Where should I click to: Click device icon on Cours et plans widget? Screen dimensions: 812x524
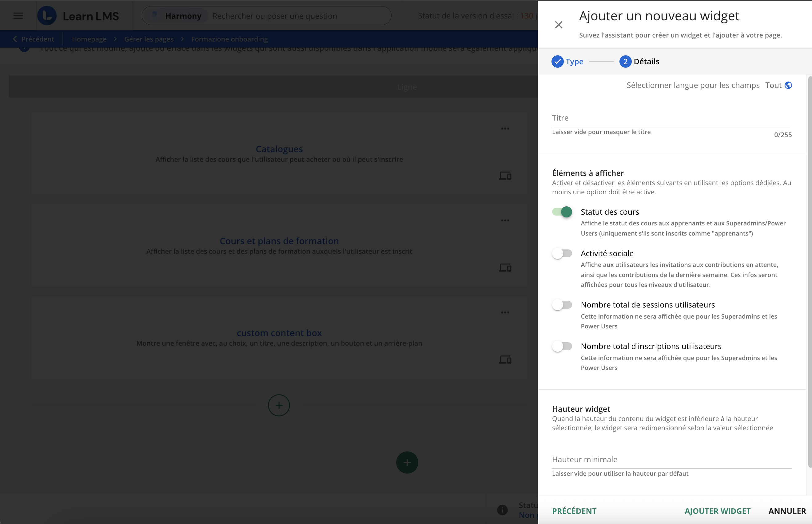[x=505, y=268]
